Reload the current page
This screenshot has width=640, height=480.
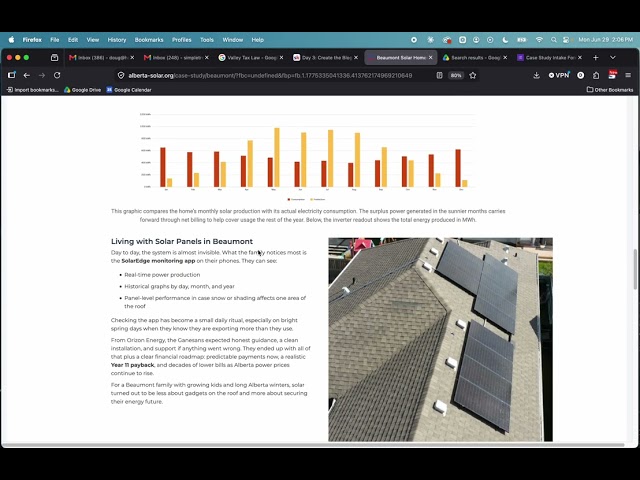pyautogui.click(x=57, y=75)
